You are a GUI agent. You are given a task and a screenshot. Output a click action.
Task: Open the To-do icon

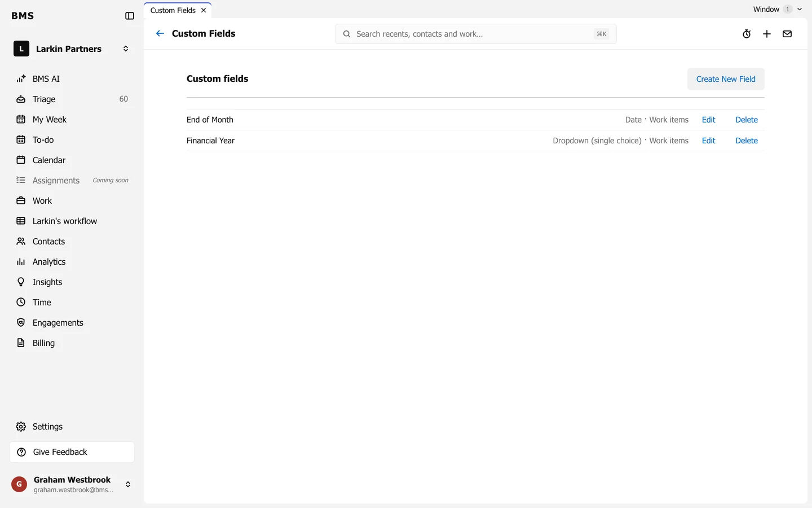coord(21,140)
